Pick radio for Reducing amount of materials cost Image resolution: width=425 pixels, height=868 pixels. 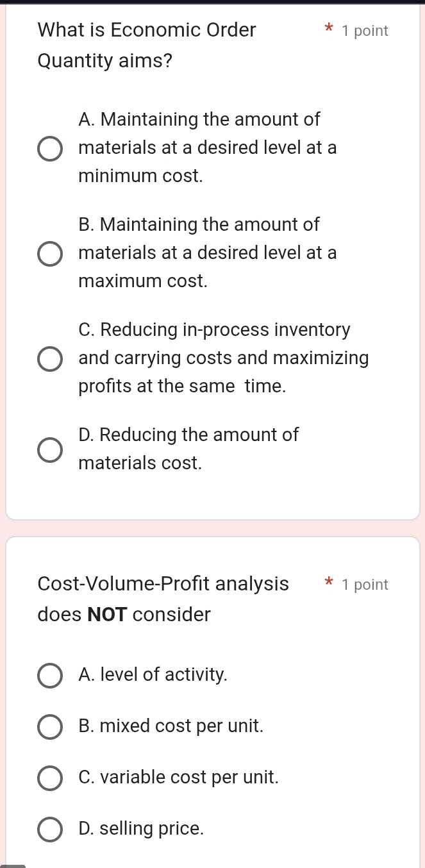[50, 449]
